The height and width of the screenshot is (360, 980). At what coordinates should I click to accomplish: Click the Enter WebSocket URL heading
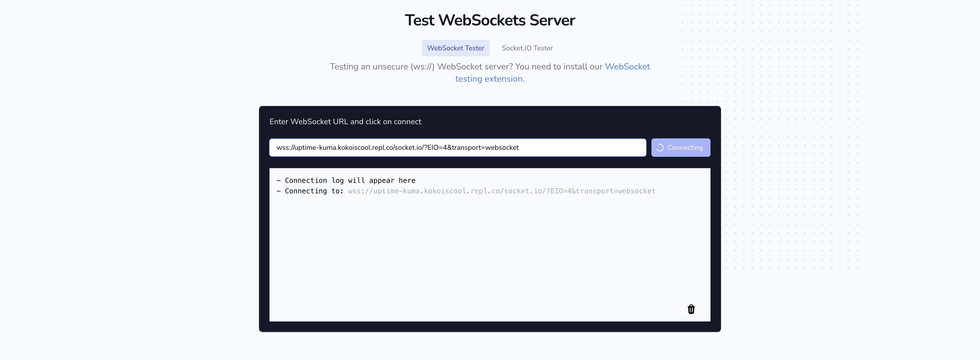click(x=345, y=122)
